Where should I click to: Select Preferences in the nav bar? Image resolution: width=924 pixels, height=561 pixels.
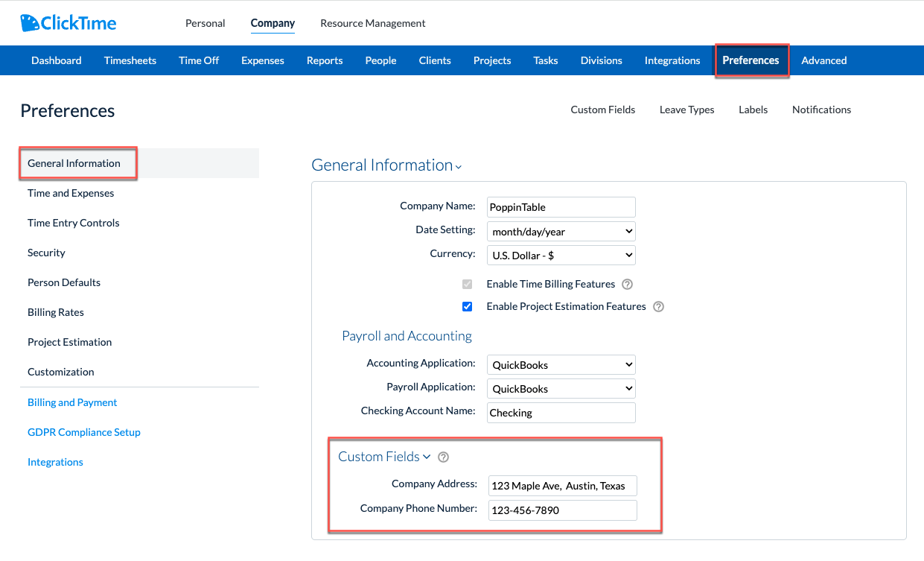click(x=751, y=60)
